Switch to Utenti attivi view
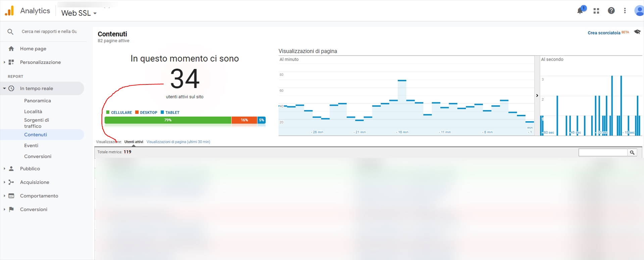 [134, 142]
